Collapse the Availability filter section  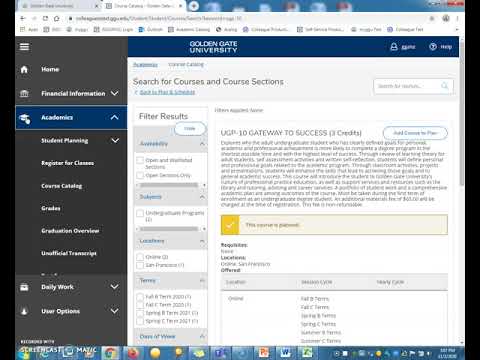point(202,144)
